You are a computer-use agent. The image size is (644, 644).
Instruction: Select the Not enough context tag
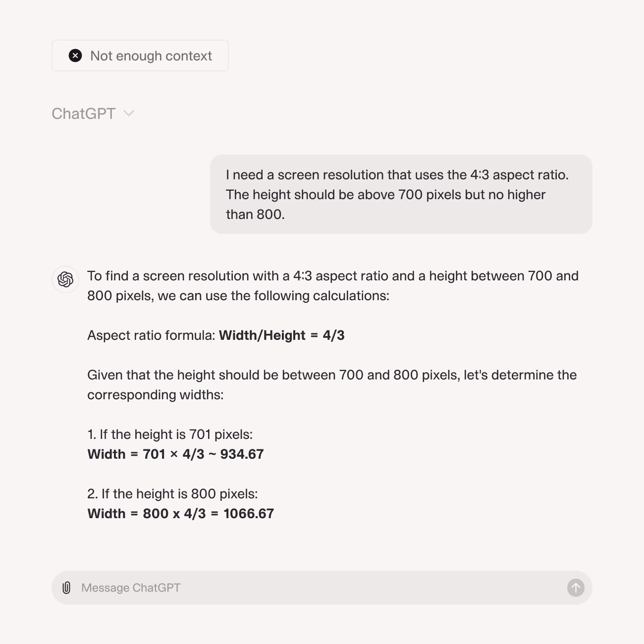tap(140, 55)
